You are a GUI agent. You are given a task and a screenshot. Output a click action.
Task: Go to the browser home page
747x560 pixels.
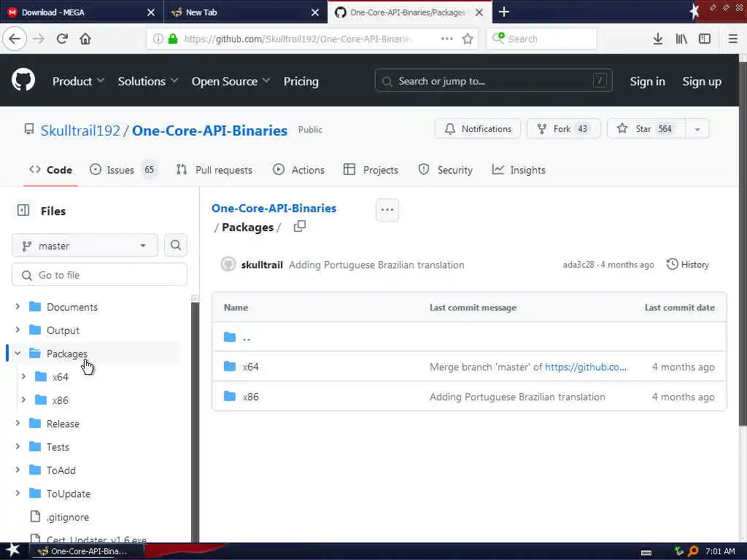(85, 39)
